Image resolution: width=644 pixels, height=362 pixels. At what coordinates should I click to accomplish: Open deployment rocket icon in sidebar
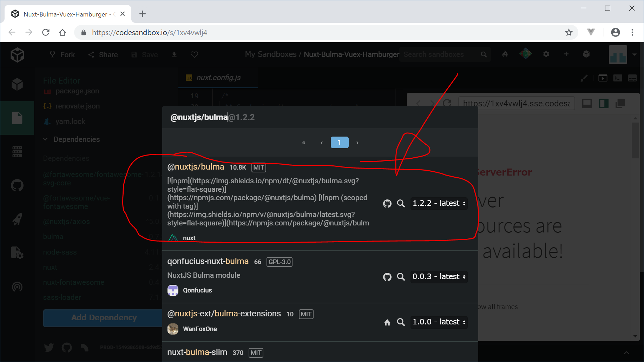(x=17, y=219)
